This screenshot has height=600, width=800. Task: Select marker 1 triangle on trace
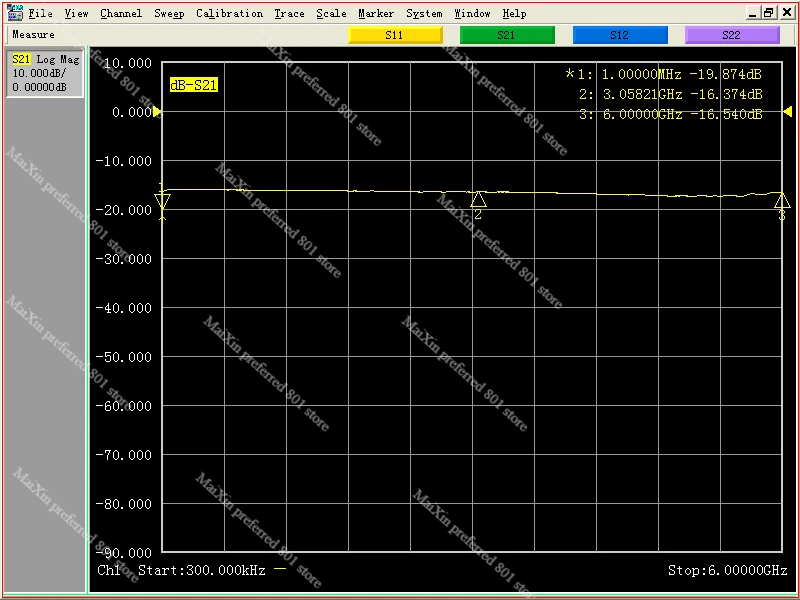pyautogui.click(x=162, y=201)
